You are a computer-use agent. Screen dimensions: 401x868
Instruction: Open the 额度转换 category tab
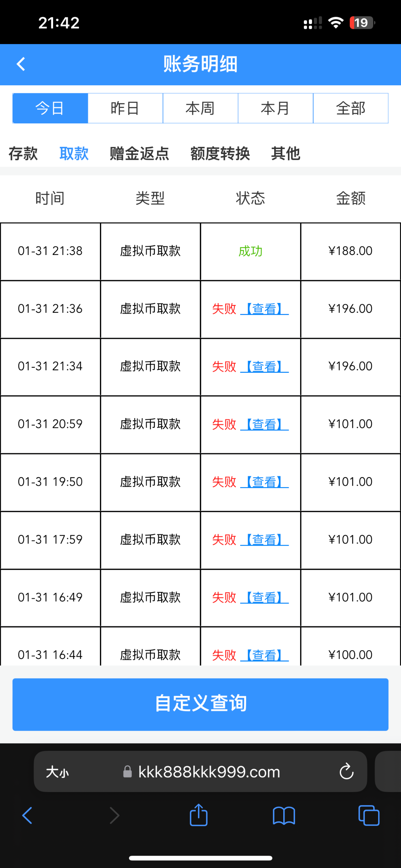point(220,153)
